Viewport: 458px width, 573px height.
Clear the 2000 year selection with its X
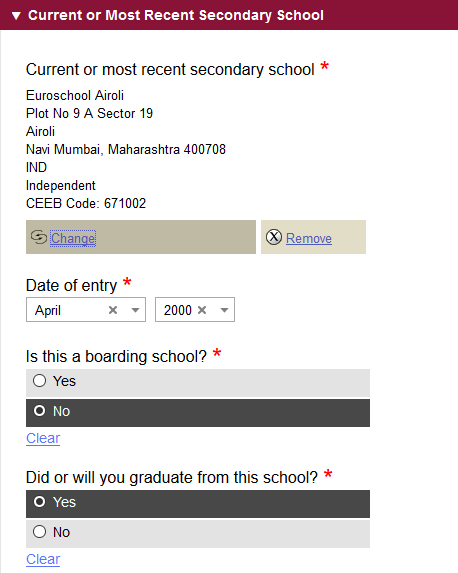click(x=202, y=310)
